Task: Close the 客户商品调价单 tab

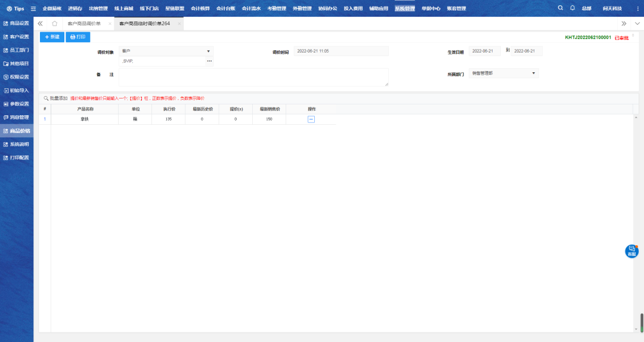Action: click(x=110, y=23)
